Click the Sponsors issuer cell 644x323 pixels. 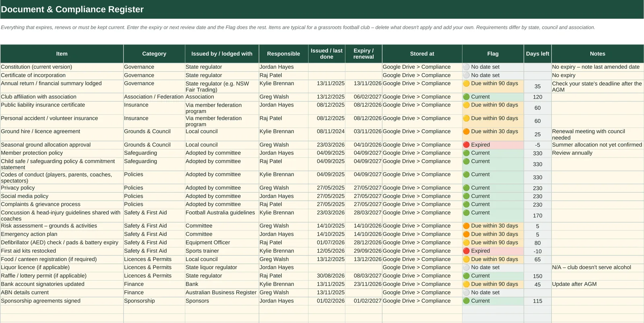click(222, 301)
